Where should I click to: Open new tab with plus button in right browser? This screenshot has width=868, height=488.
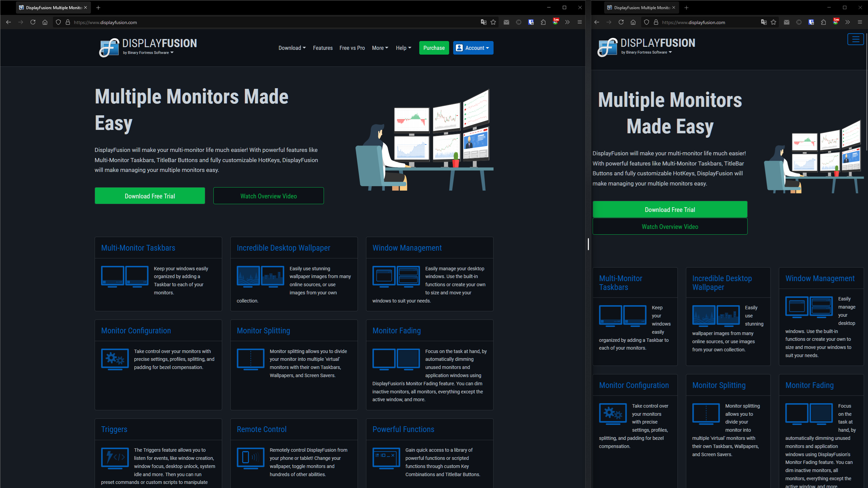point(687,7)
